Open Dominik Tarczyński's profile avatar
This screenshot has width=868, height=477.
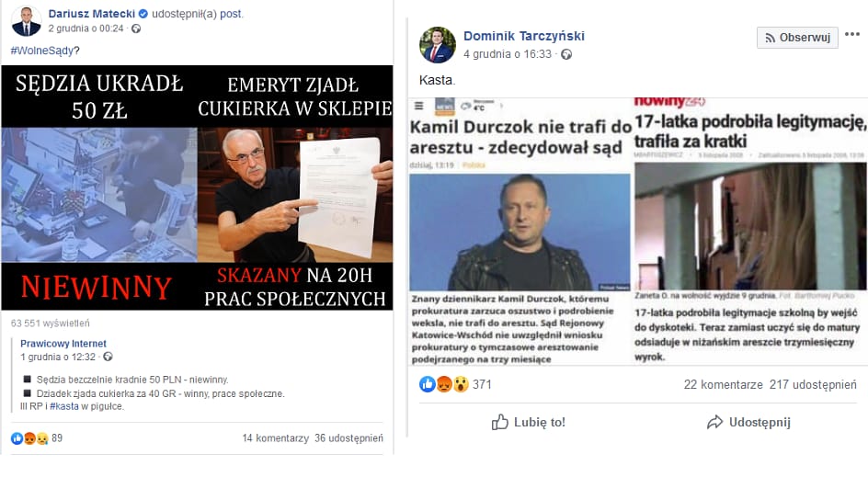click(x=438, y=45)
